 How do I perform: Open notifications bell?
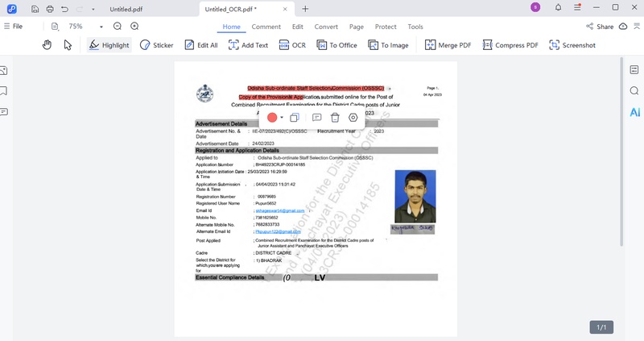tap(558, 7)
